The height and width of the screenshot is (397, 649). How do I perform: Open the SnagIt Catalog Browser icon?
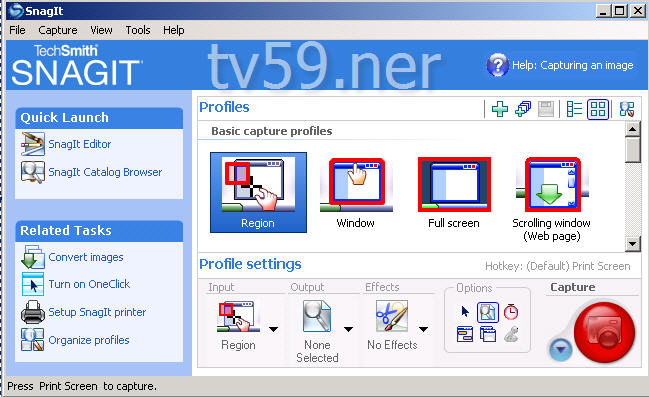tap(33, 172)
